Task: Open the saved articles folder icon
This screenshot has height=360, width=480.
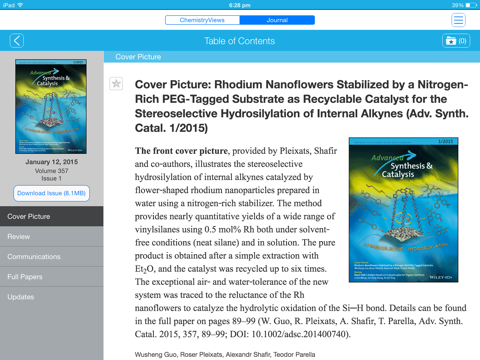Action: point(456,41)
